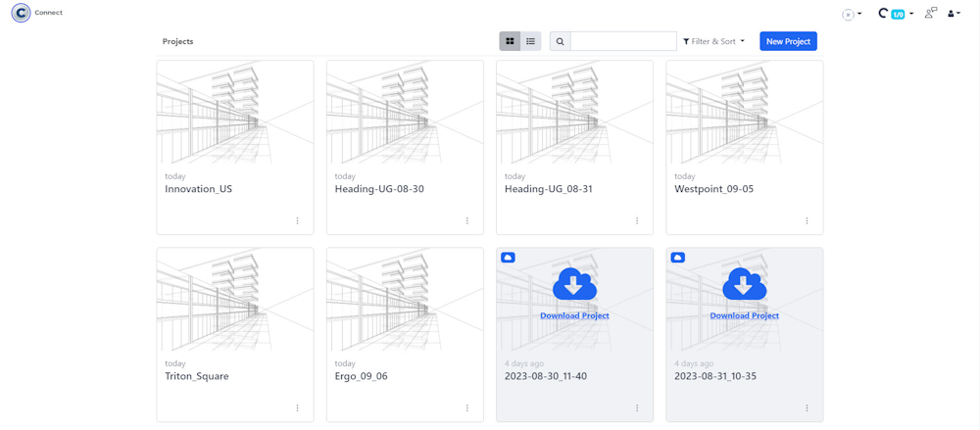This screenshot has height=430, width=980.
Task: Open the Heading-UG_08-31 project thumbnail
Action: 574,113
